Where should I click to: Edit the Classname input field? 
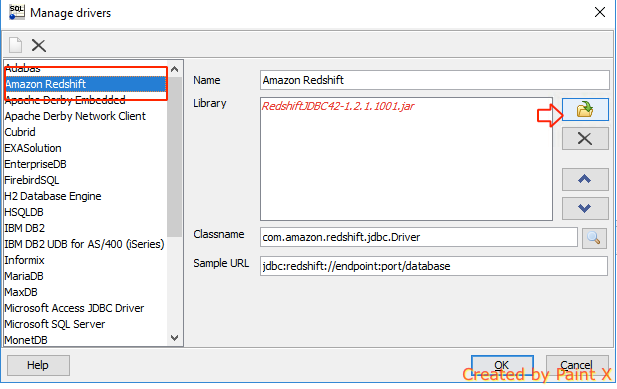pos(419,237)
